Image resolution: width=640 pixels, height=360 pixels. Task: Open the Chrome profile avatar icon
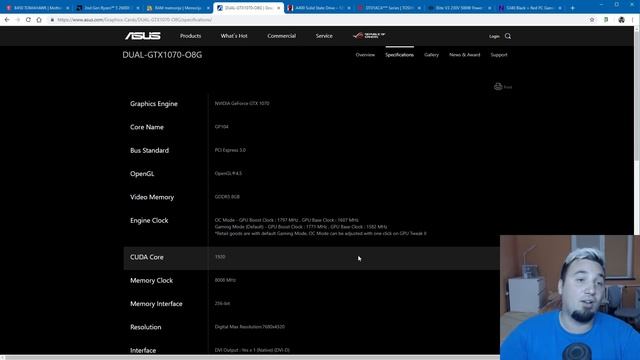coord(621,20)
